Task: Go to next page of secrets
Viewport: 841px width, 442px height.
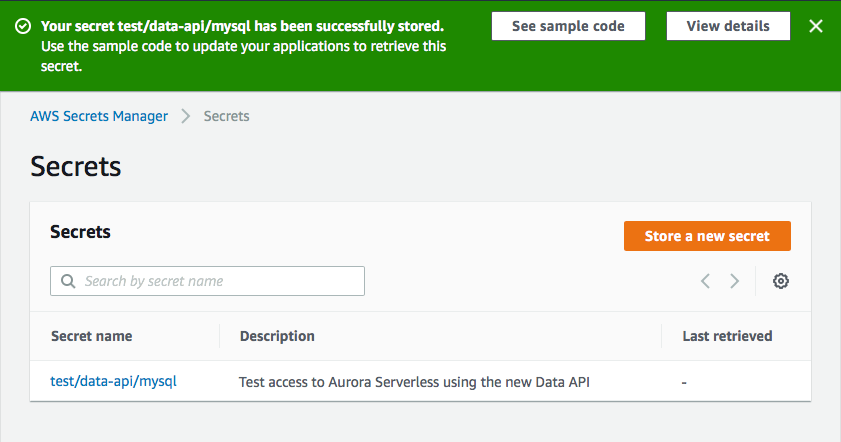Action: coord(734,281)
